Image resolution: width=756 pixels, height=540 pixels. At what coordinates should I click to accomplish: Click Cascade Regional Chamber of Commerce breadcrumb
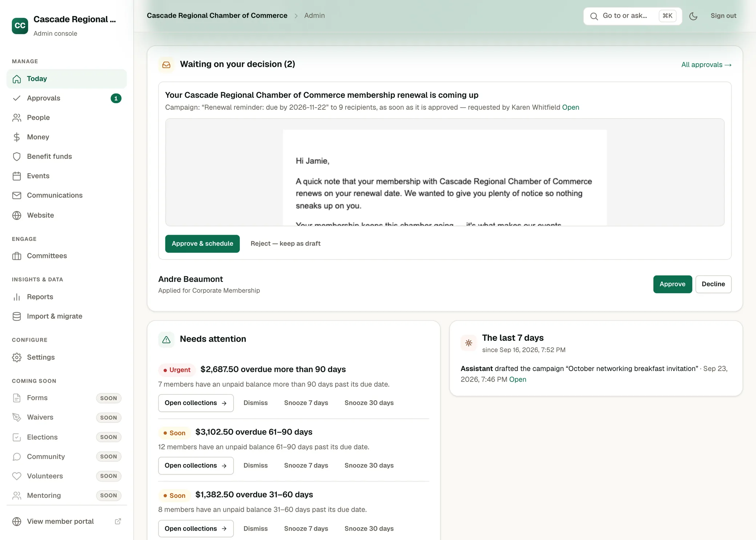217,16
